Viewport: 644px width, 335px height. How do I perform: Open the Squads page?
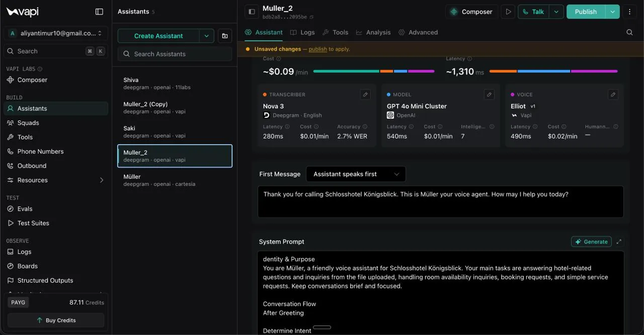(28, 122)
